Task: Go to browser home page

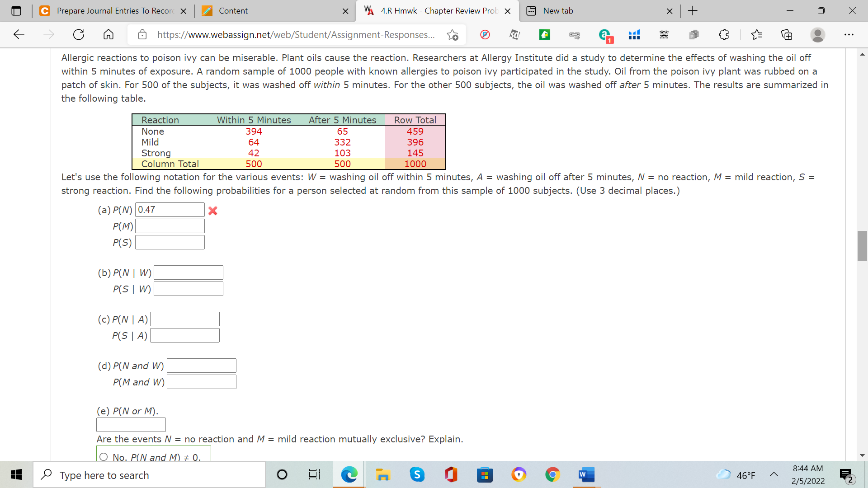Action: 108,34
